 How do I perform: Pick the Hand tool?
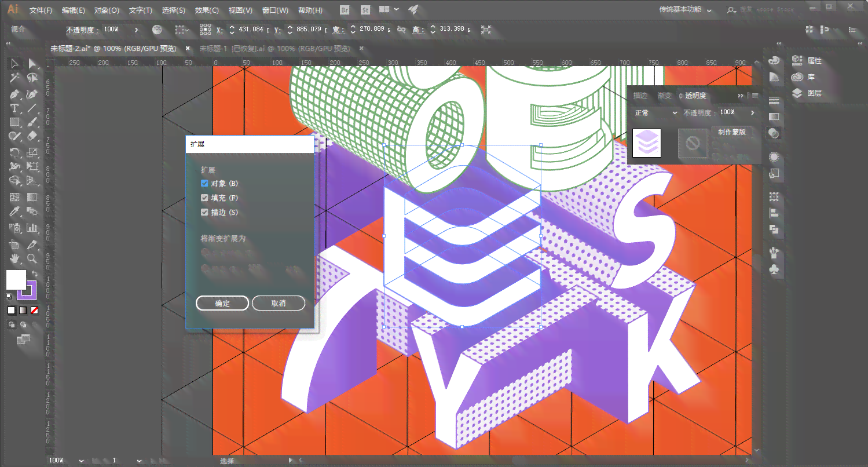15,258
